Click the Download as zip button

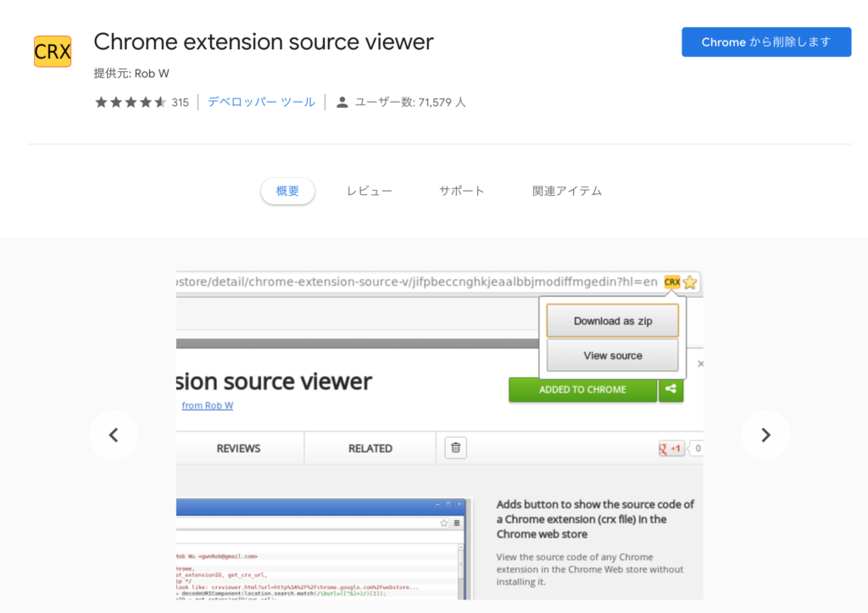coord(612,320)
